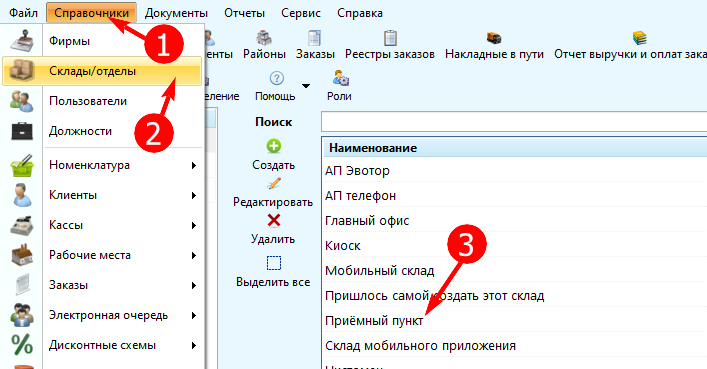
Task: Click the Фирмы stamp icon
Action: (21, 41)
